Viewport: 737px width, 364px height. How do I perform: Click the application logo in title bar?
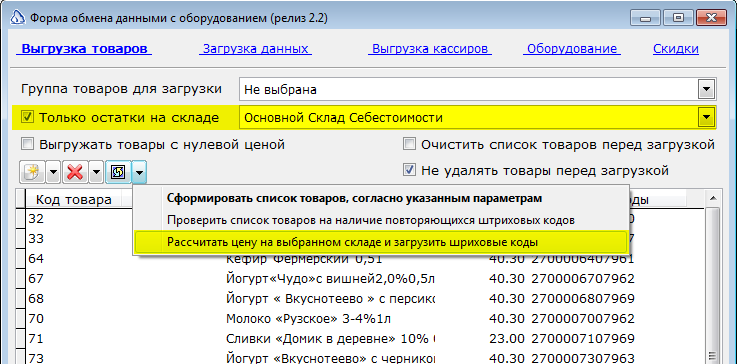pyautogui.click(x=17, y=18)
